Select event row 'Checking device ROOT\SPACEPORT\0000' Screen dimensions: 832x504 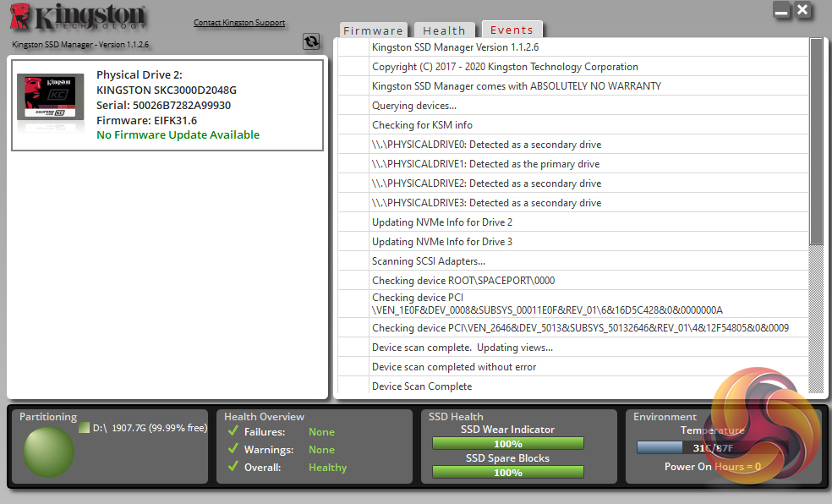573,281
